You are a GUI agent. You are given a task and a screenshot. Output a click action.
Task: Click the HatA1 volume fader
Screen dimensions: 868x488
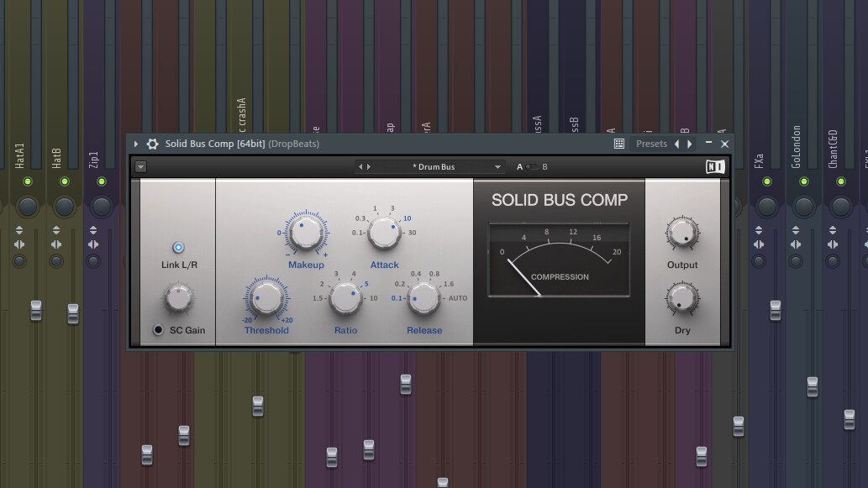click(x=36, y=311)
